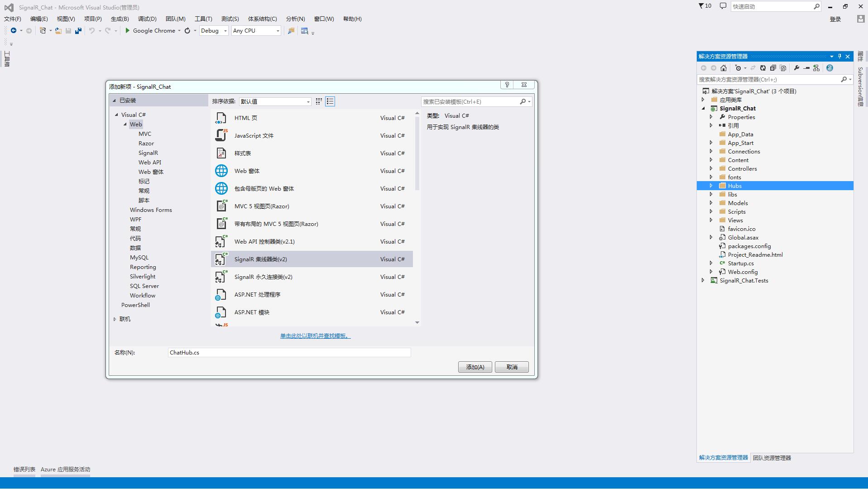The image size is (868, 489).
Task: Expand the Controllers folder arrow
Action: point(711,168)
